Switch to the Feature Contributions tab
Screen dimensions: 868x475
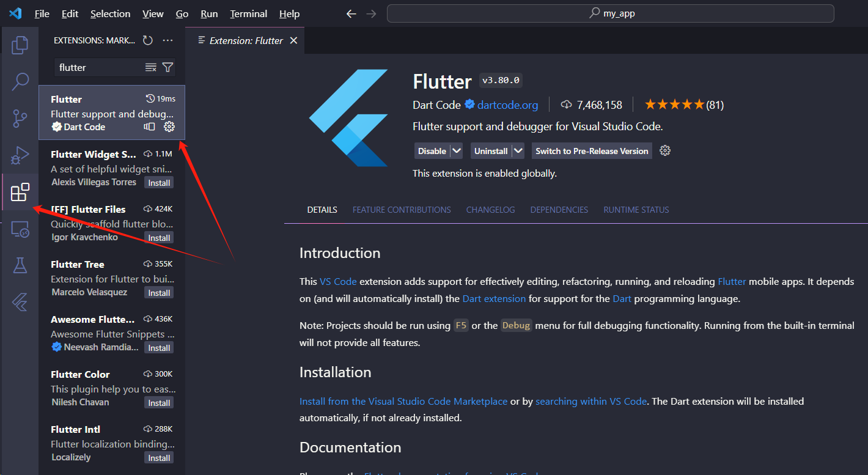[x=402, y=210]
